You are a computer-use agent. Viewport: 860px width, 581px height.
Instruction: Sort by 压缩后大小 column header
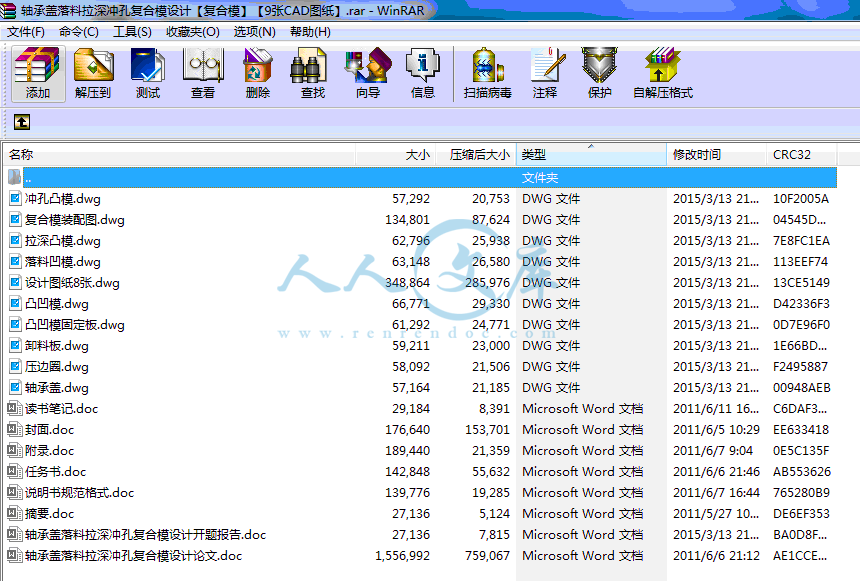(x=476, y=155)
